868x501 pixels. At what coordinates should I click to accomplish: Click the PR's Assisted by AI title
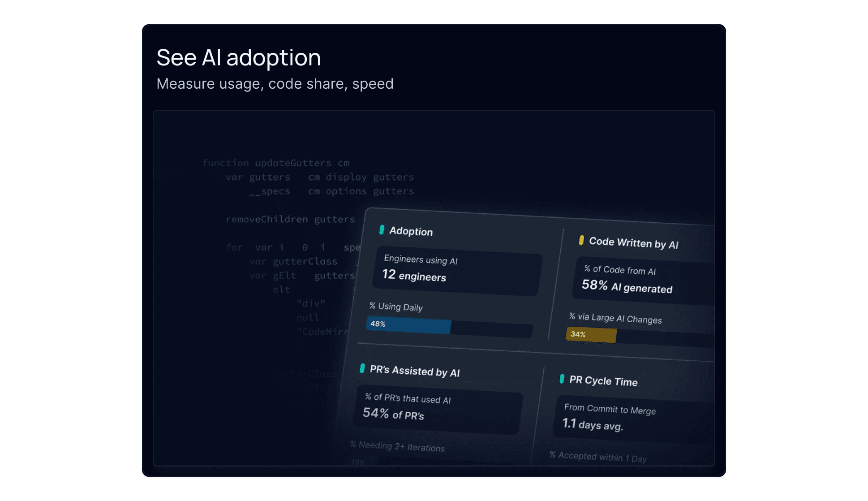pos(415,371)
